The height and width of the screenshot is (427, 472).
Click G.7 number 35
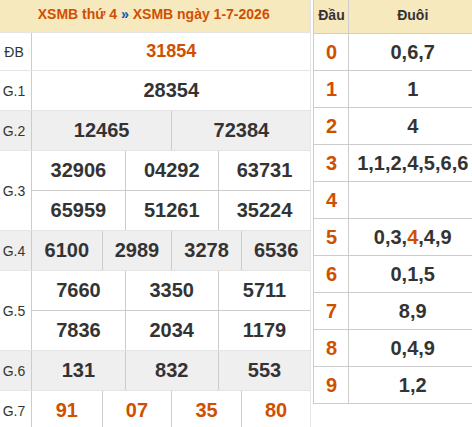206,410
